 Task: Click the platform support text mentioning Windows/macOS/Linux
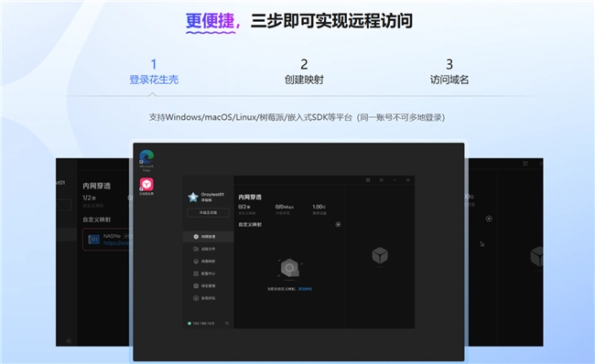pos(297,117)
